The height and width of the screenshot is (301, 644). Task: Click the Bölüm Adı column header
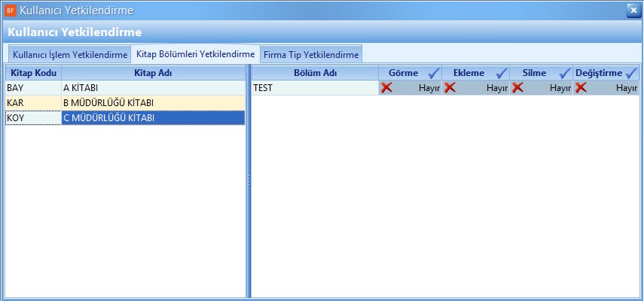315,73
